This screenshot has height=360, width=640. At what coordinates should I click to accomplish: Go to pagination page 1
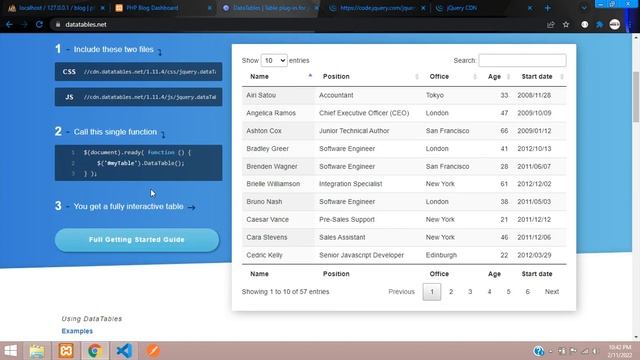coord(432,292)
